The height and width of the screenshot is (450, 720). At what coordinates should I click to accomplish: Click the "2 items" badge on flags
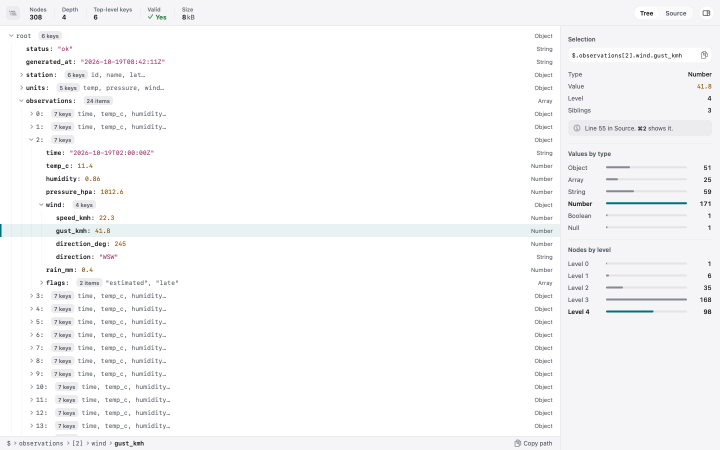tap(89, 283)
